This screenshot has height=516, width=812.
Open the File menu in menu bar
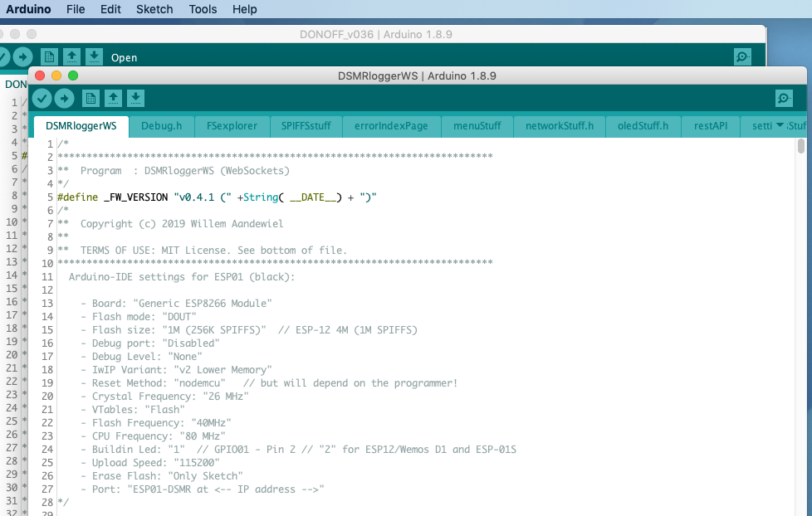(x=76, y=9)
